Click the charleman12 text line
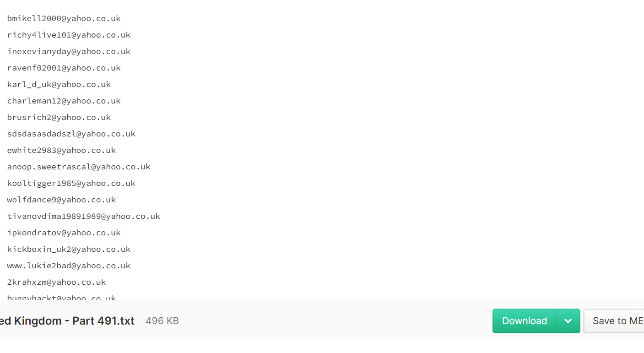The image size is (644, 353). click(x=64, y=101)
